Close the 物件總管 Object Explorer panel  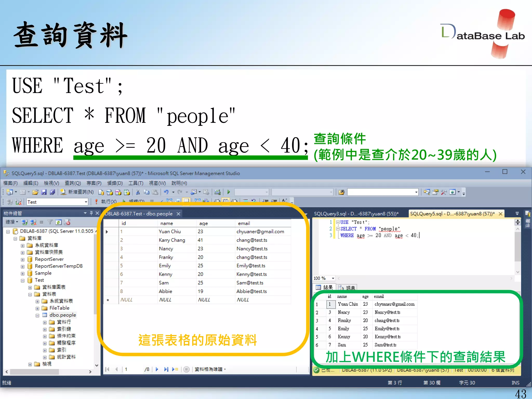(97, 213)
